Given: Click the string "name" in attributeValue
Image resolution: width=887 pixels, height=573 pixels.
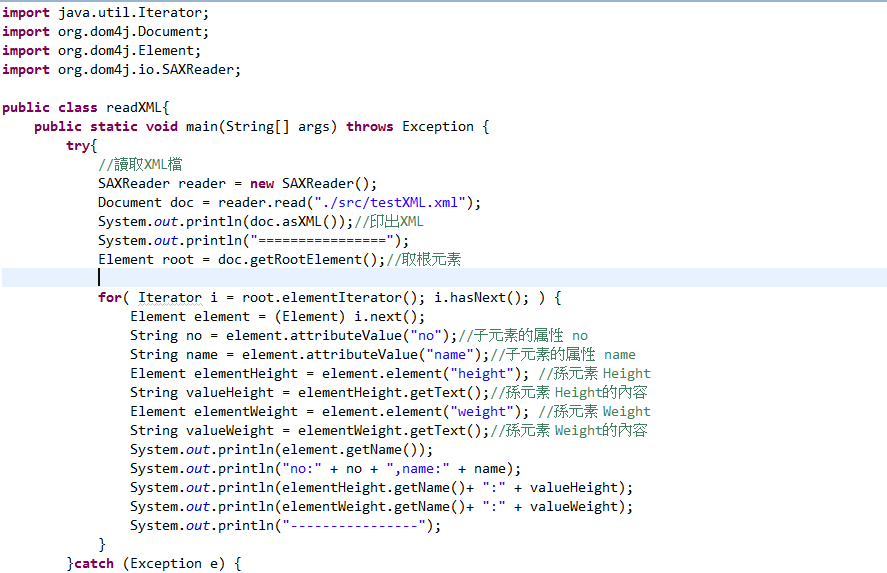Looking at the screenshot, I should (x=450, y=355).
